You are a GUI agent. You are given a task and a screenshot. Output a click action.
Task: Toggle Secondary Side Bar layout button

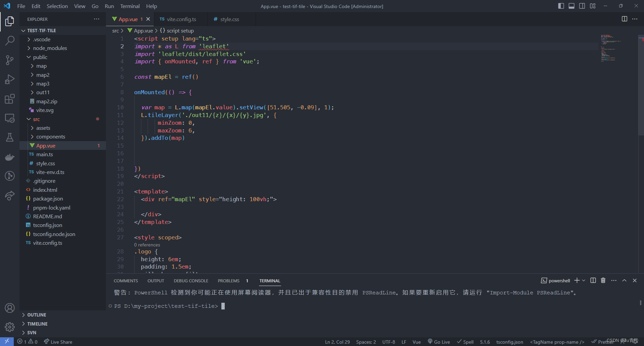tap(582, 6)
